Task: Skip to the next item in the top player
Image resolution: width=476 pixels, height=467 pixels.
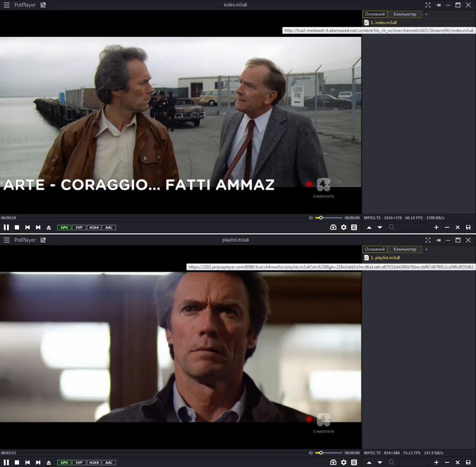Action: (x=38, y=227)
